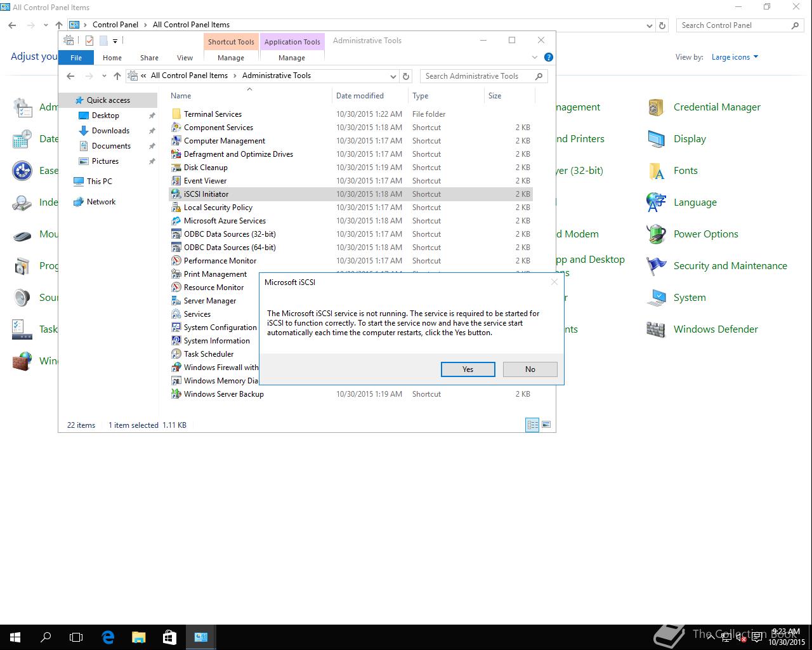Open help in Administrative Tools window
Viewport: 812px width, 650px height.
pos(549,57)
